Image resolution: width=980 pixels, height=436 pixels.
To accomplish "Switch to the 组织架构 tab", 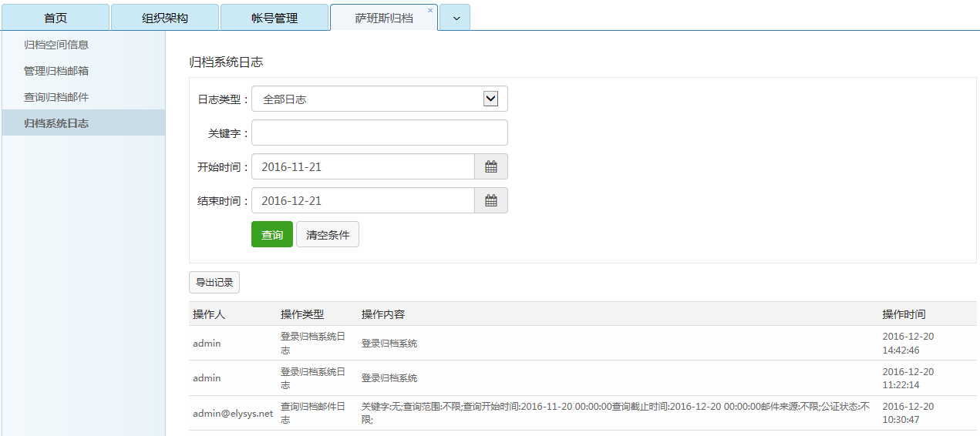I will (x=165, y=18).
